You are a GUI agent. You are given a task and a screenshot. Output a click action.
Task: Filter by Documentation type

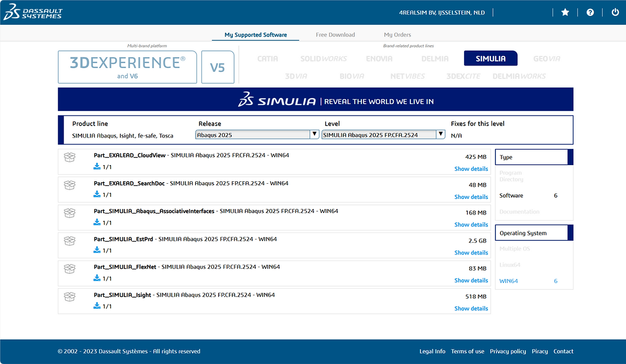pos(519,212)
